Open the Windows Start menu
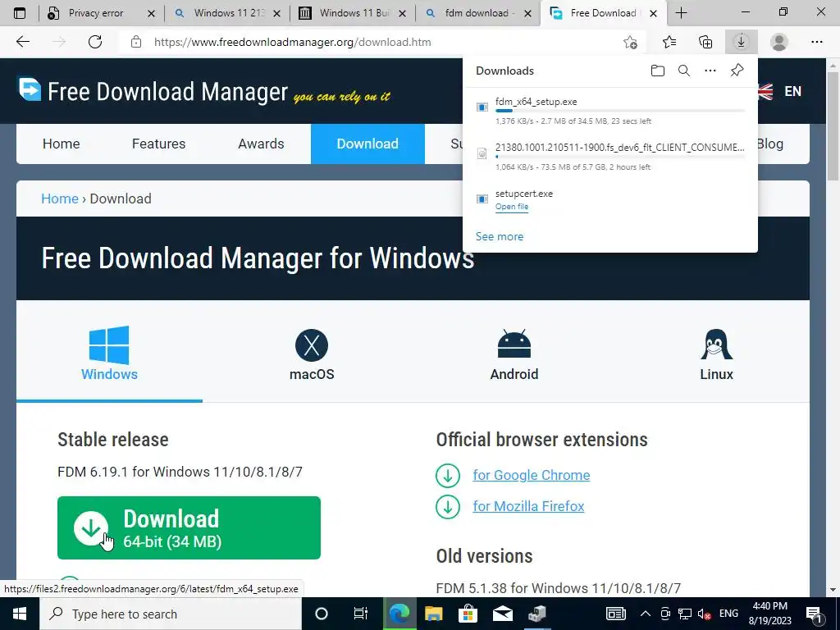This screenshot has width=840, height=630. click(x=20, y=614)
